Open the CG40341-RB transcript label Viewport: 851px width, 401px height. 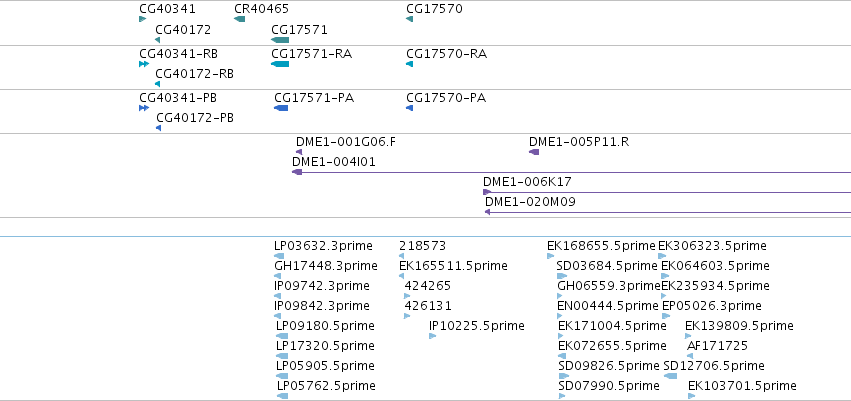(x=179, y=54)
